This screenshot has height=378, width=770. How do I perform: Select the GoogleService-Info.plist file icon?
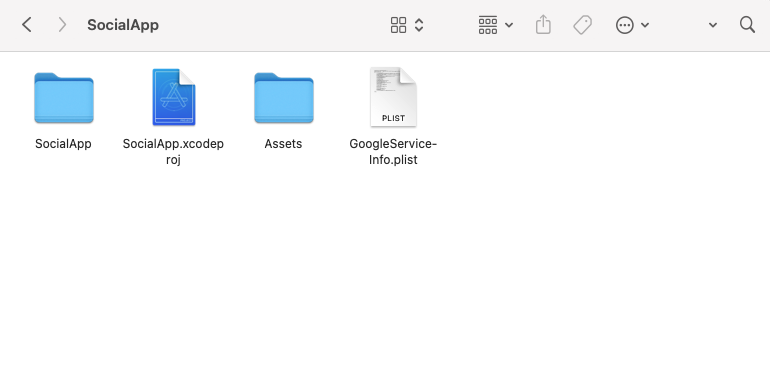pos(393,97)
